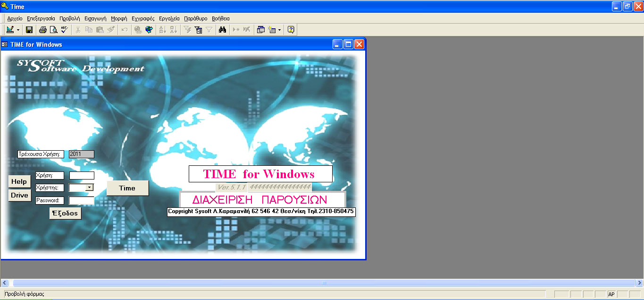
Task: Open the Χρήστης combo box dropdown
Action: [89, 188]
